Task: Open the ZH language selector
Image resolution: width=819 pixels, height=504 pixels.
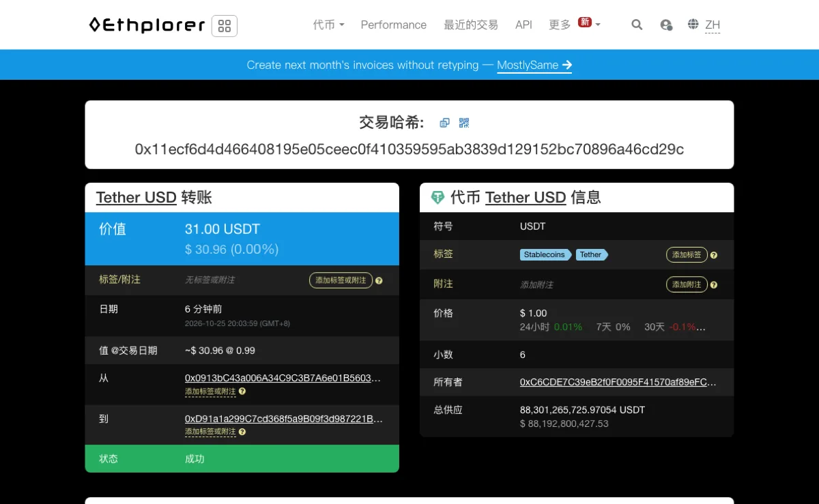Action: click(713, 25)
